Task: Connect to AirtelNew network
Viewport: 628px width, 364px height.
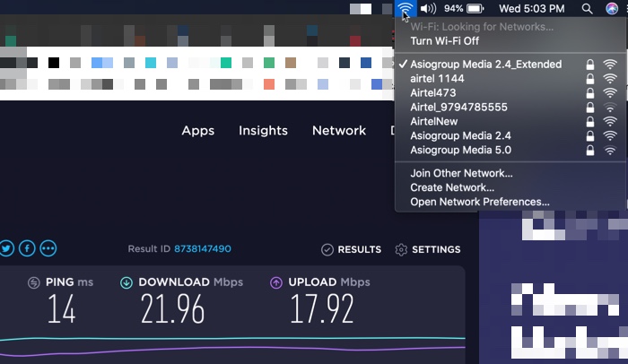Action: point(510,121)
